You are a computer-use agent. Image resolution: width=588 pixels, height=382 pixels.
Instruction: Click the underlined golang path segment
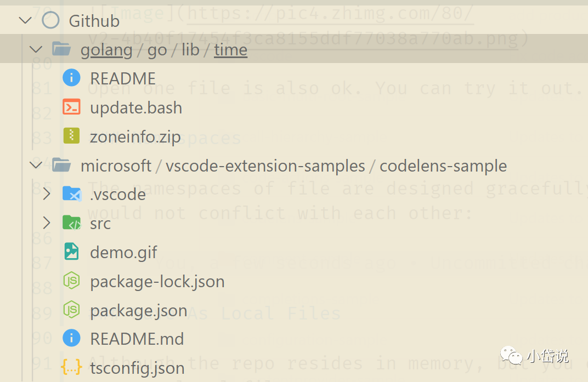coord(106,50)
